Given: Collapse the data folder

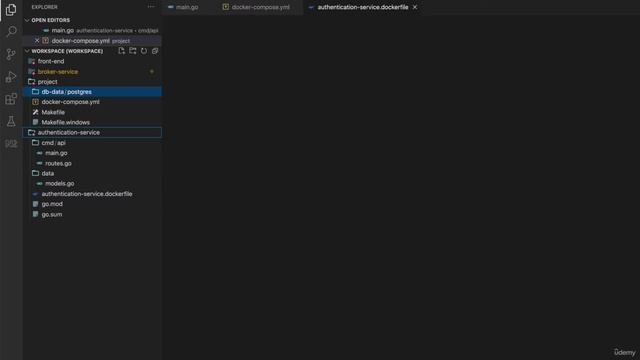Looking at the screenshot, I should point(92,173).
